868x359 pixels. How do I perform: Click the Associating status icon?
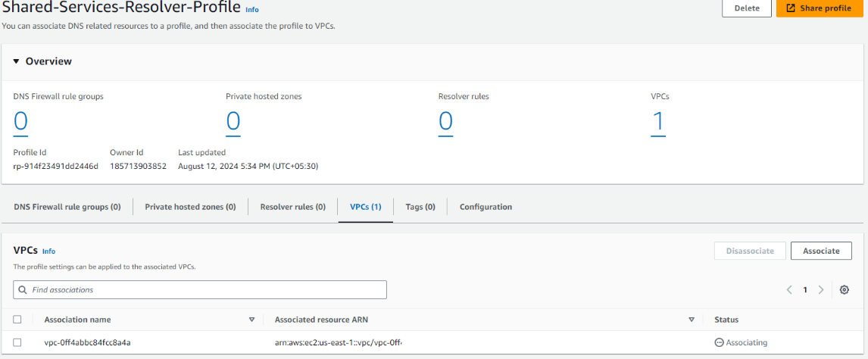719,343
